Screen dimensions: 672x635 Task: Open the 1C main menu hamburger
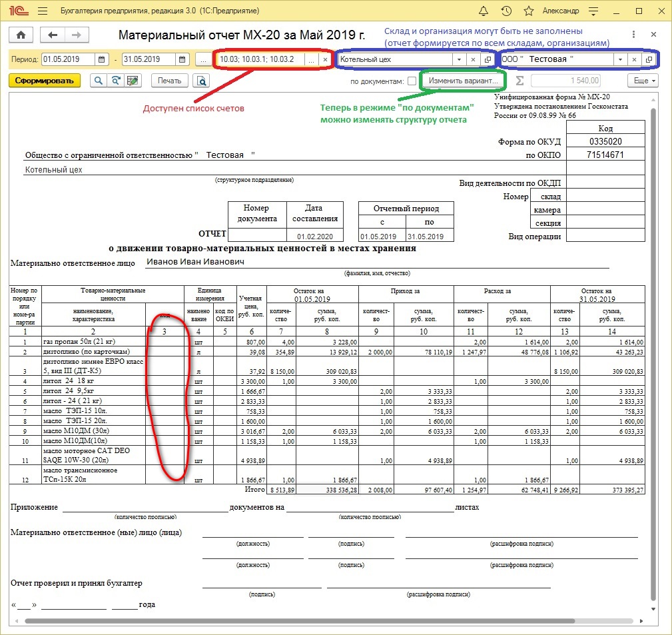(43, 11)
